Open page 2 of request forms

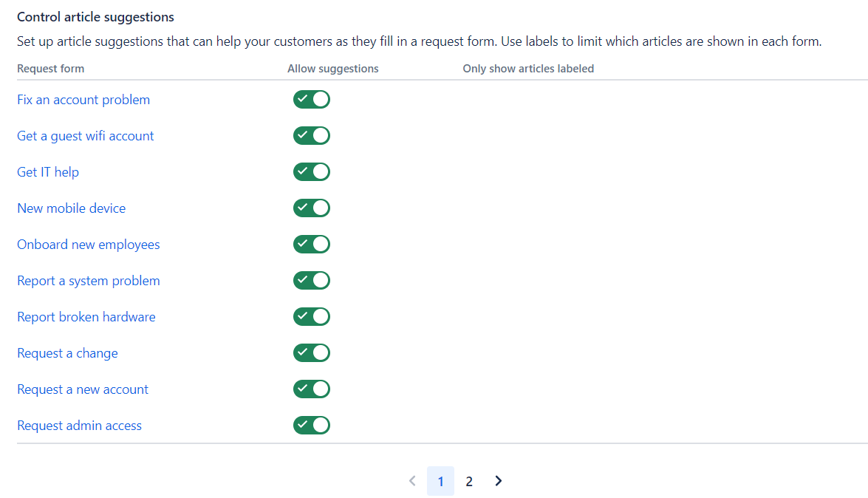pyautogui.click(x=469, y=482)
